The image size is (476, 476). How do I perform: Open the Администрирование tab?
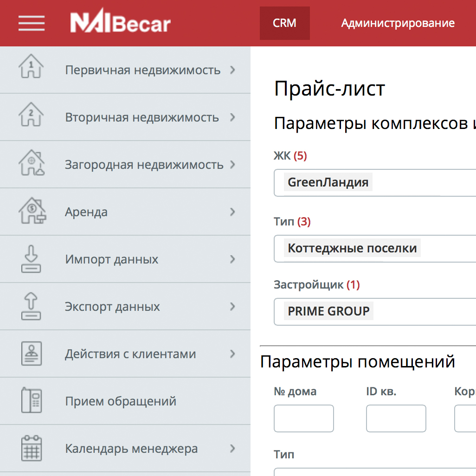398,23
